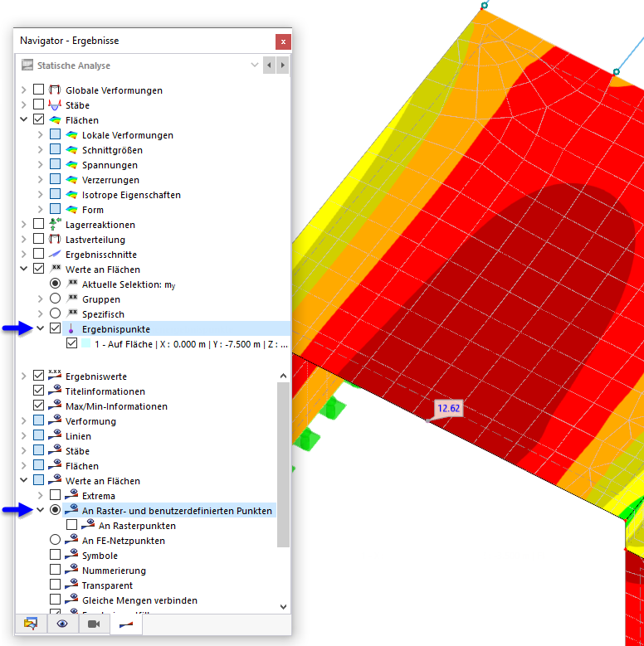Close the Navigator - Ergebnisse panel
The image size is (644, 646).
click(x=283, y=41)
